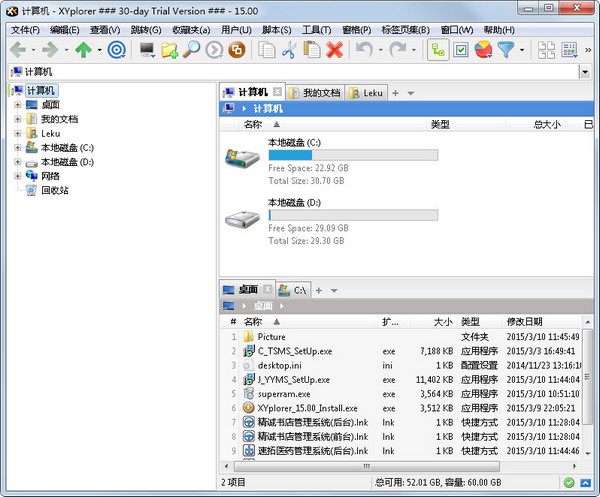Switch to the C:\ tab in lower pane
This screenshot has height=497, width=600.
(293, 290)
